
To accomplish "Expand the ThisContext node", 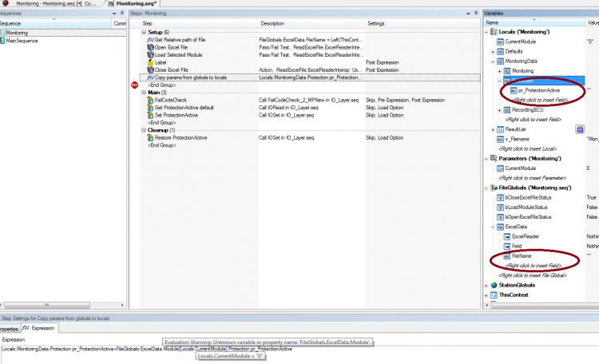I will pos(486,295).
